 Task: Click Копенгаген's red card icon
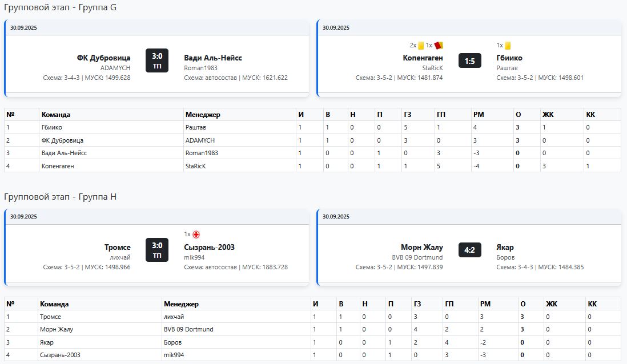439,46
